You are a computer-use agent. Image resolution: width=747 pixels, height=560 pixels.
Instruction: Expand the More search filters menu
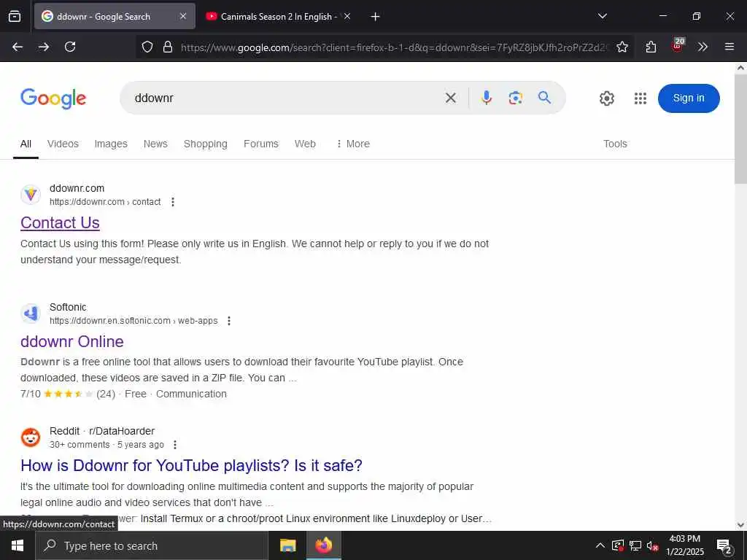coord(353,144)
